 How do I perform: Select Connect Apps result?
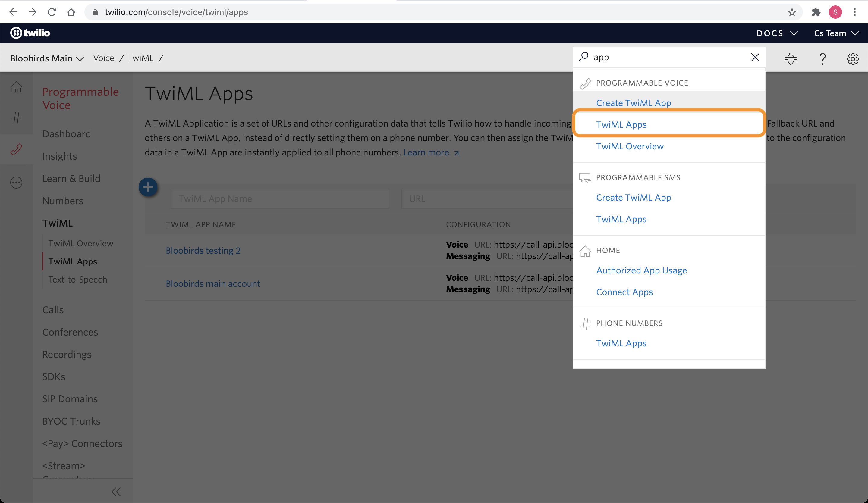[x=624, y=292]
